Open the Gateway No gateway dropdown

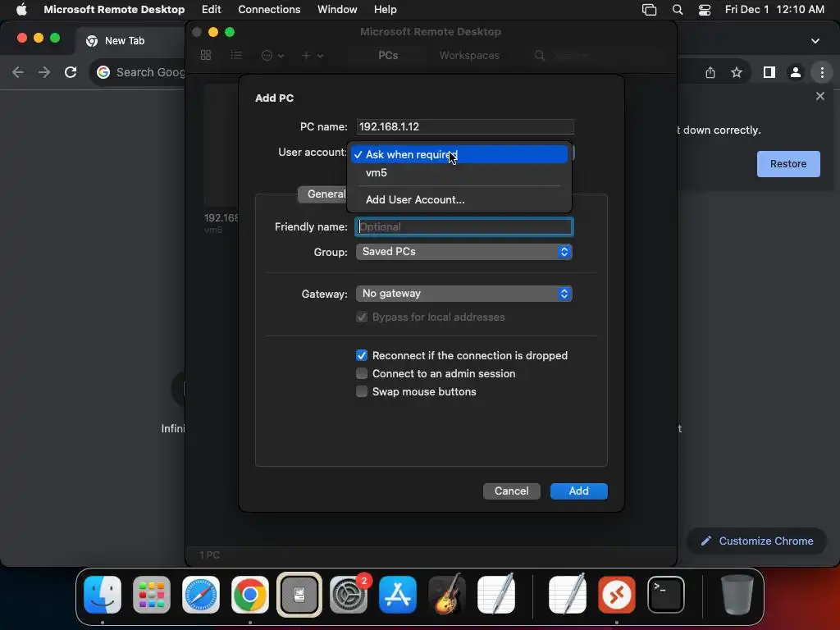point(464,294)
